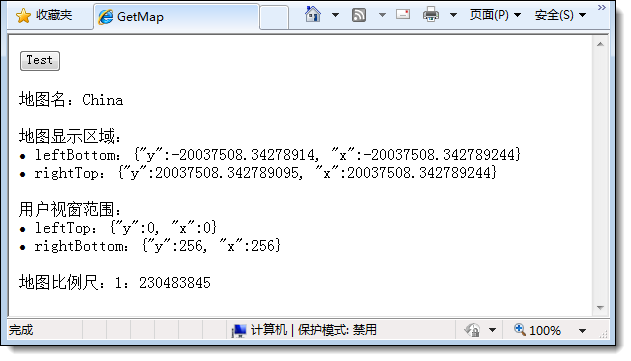This screenshot has width=631, height=361.
Task: Expand the Home button dropdown arrow
Action: (335, 15)
